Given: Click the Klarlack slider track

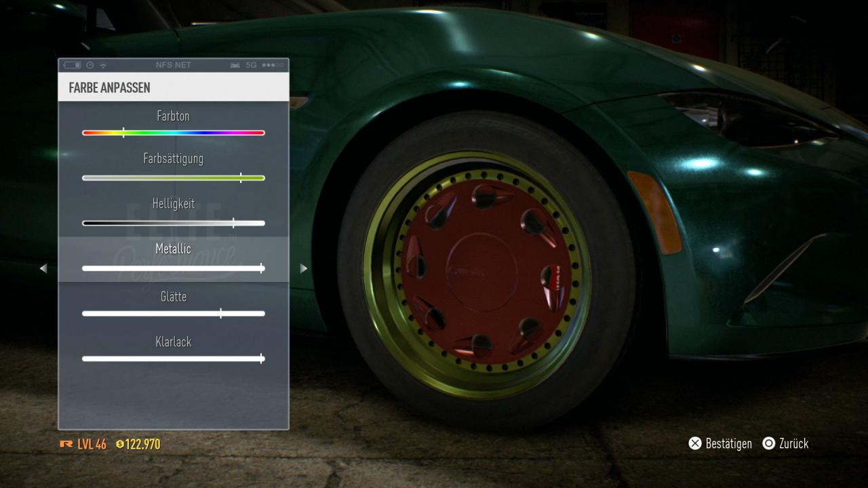Looking at the screenshot, I should click(174, 359).
